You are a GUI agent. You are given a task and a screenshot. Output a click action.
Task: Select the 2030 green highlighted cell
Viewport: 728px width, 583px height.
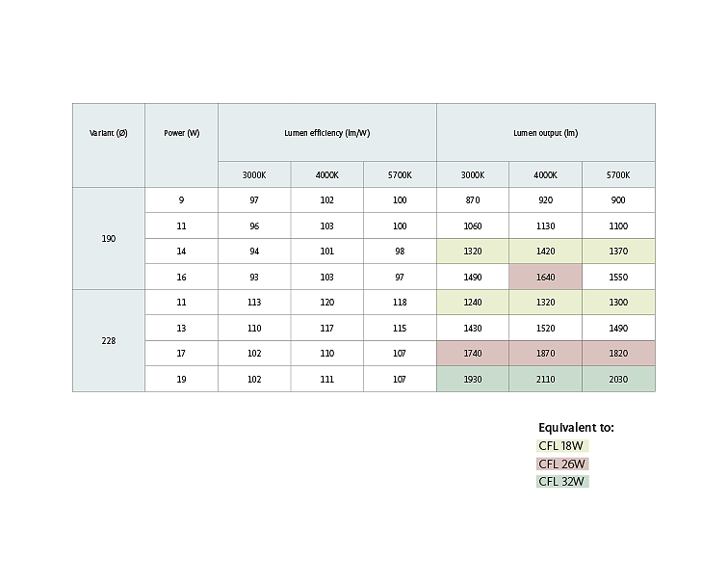pyautogui.click(x=618, y=379)
